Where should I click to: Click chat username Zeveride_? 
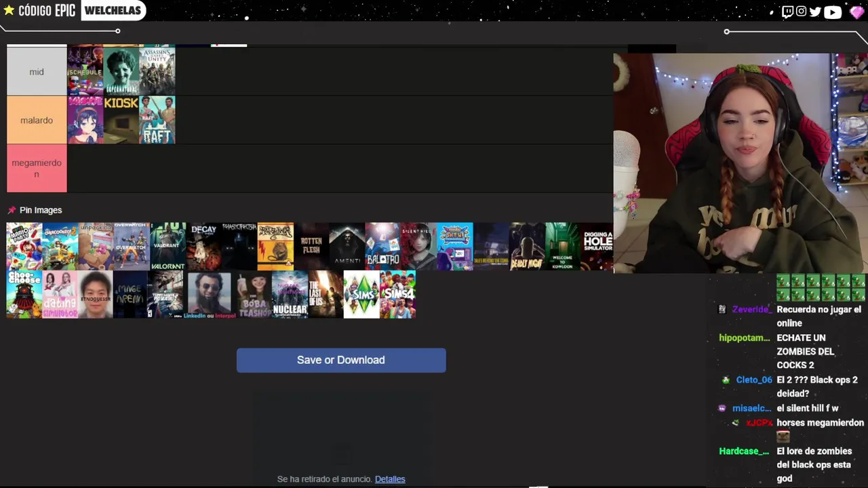click(x=751, y=310)
